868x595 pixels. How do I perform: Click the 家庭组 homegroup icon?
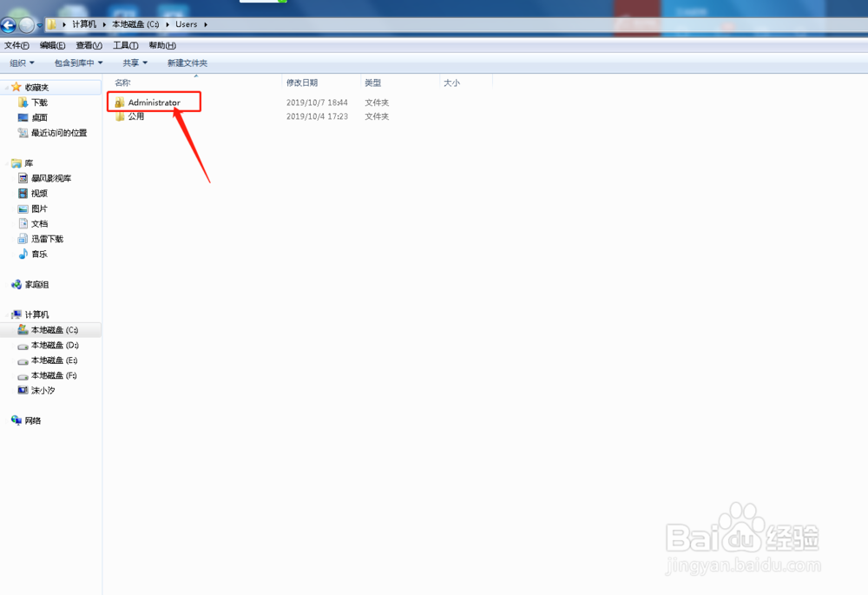pyautogui.click(x=16, y=284)
